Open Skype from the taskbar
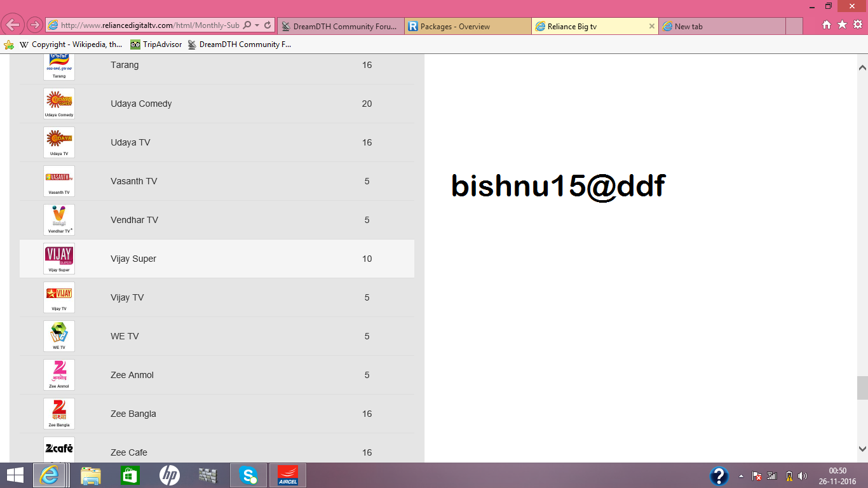868x488 pixels. pos(248,475)
